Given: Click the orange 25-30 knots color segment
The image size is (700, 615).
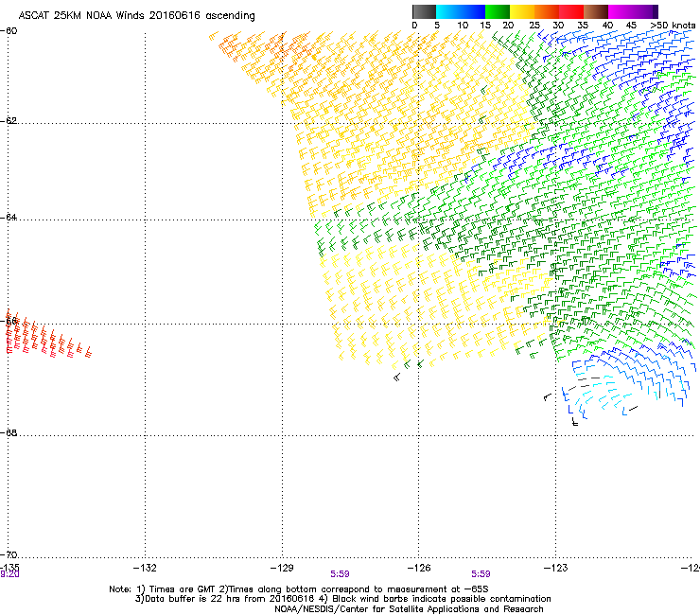Looking at the screenshot, I should [547, 11].
